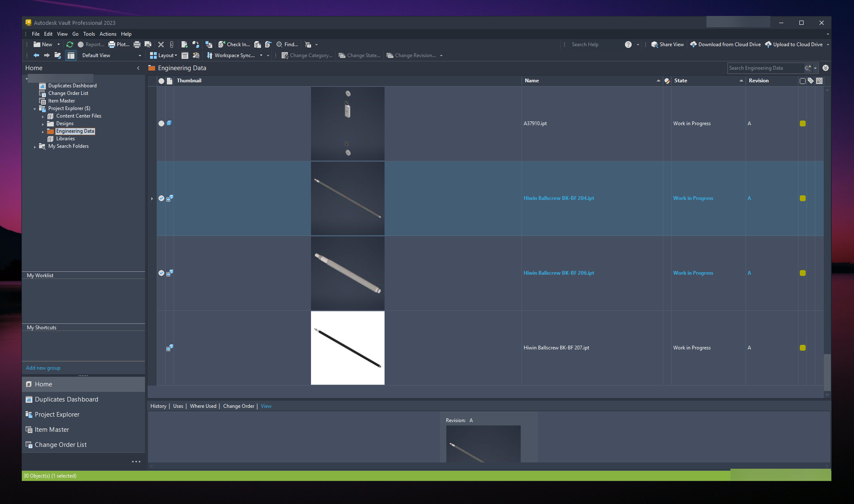Image resolution: width=854 pixels, height=504 pixels.
Task: Click the navigate back arrow icon
Action: 36,55
